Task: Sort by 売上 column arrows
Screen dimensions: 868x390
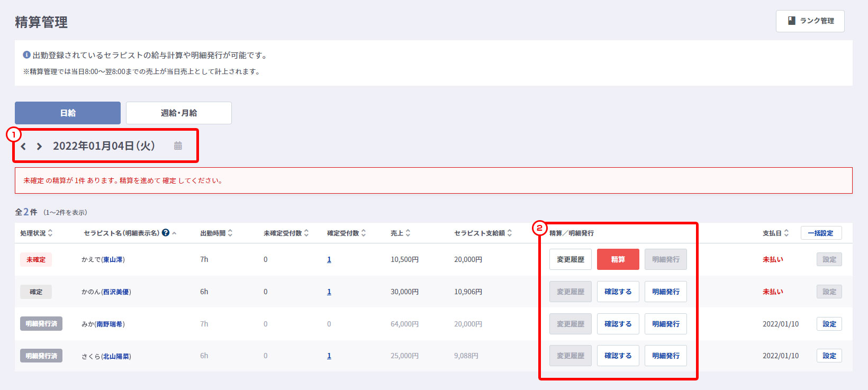Action: coord(408,233)
